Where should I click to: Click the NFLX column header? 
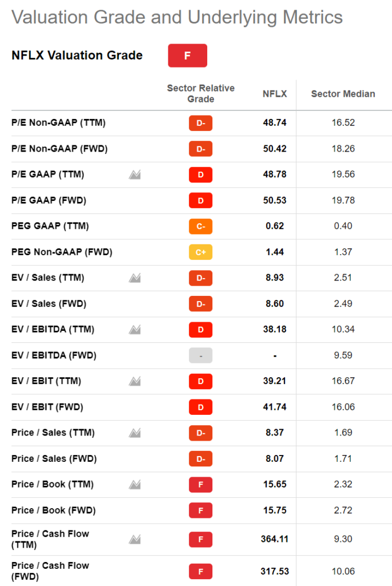(x=275, y=94)
